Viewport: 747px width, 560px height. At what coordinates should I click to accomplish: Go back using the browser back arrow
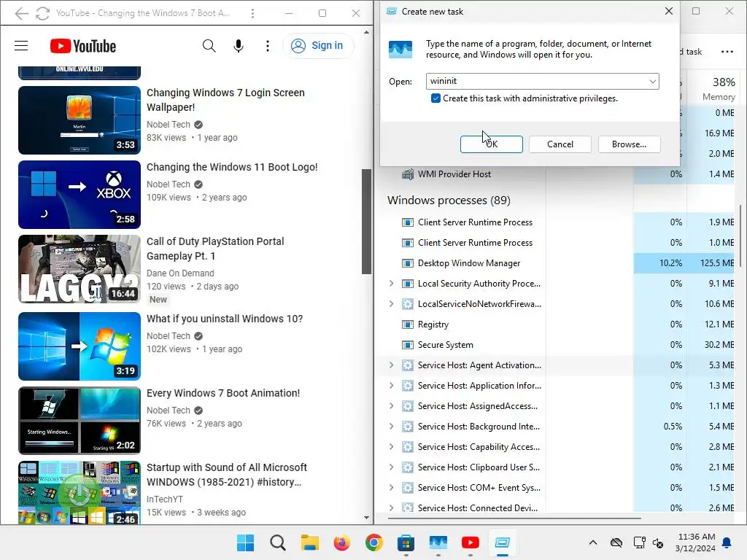tap(21, 13)
